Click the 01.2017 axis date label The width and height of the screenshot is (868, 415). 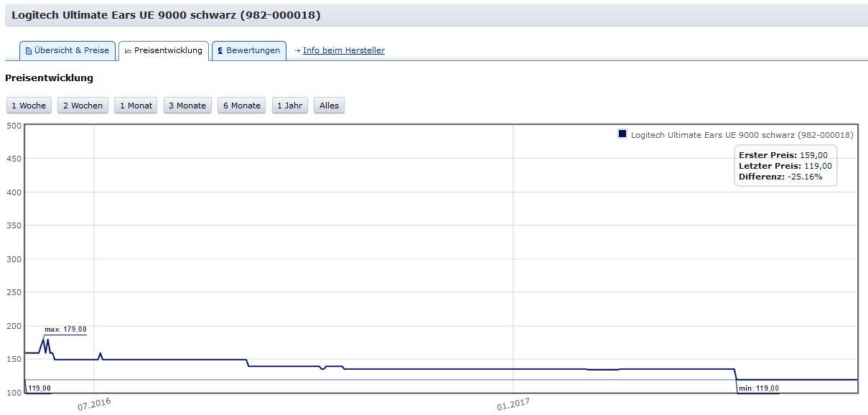pos(513,405)
